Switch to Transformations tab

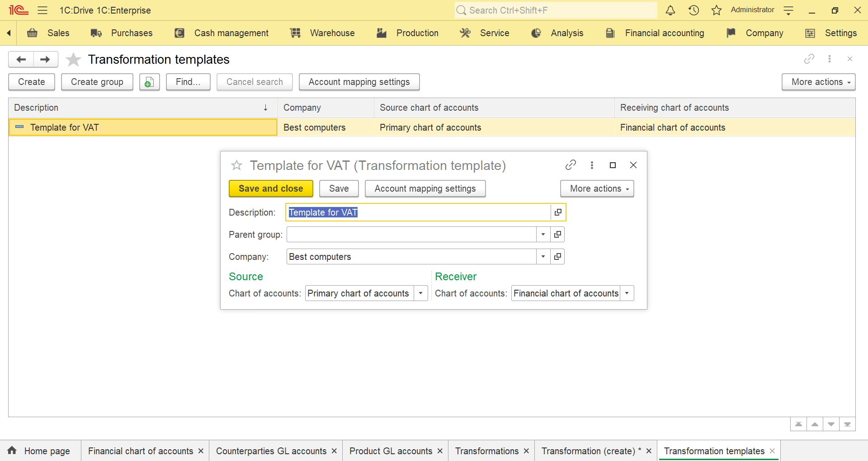coord(487,451)
